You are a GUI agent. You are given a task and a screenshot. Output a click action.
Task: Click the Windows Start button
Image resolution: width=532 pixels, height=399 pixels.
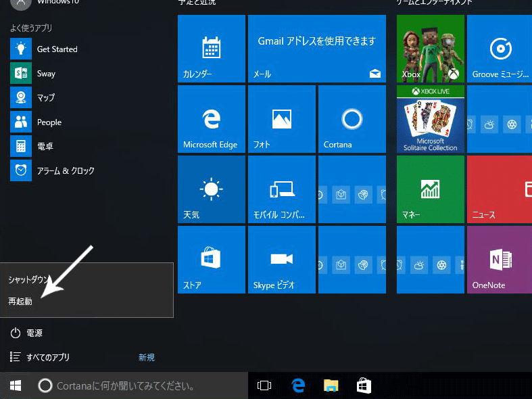click(16, 385)
